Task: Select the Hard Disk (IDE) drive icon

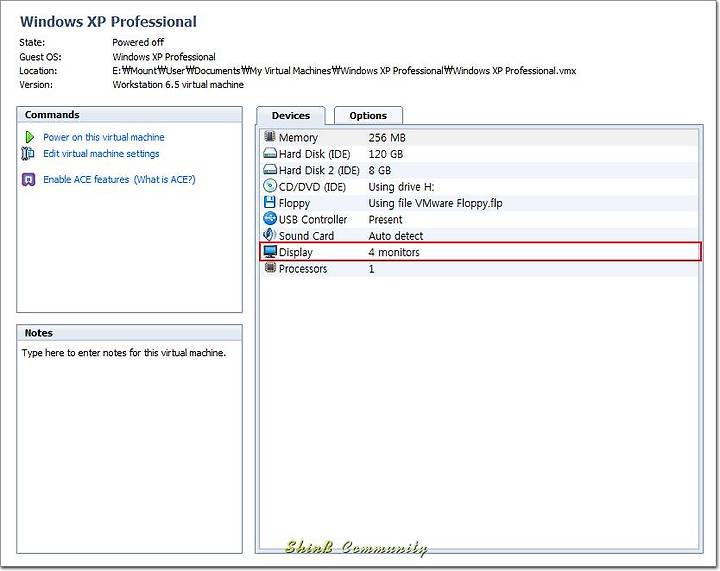Action: coord(270,153)
